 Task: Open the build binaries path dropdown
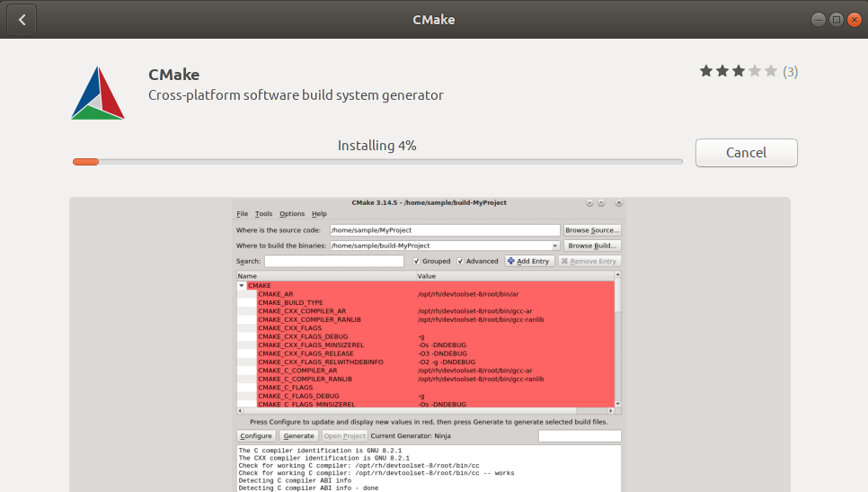[554, 246]
